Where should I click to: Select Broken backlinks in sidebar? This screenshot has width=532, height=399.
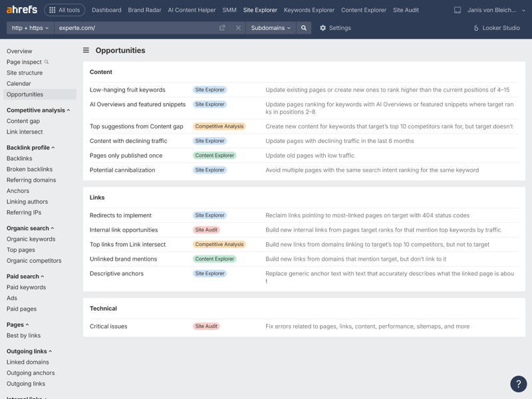[29, 170]
